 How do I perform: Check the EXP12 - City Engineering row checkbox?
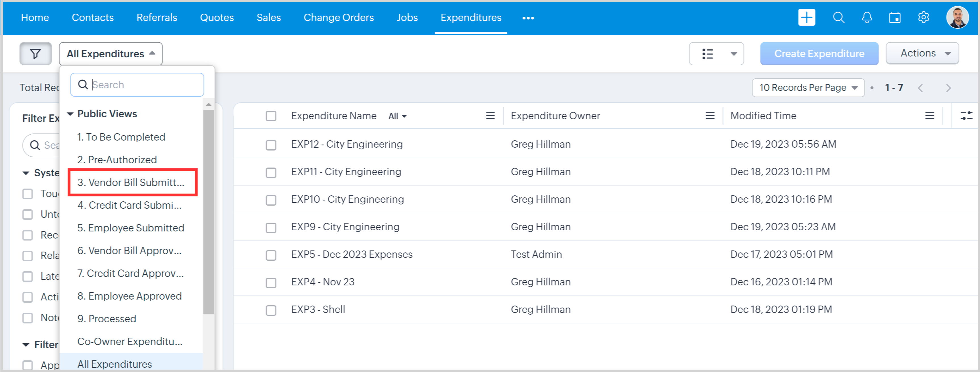coord(271,145)
